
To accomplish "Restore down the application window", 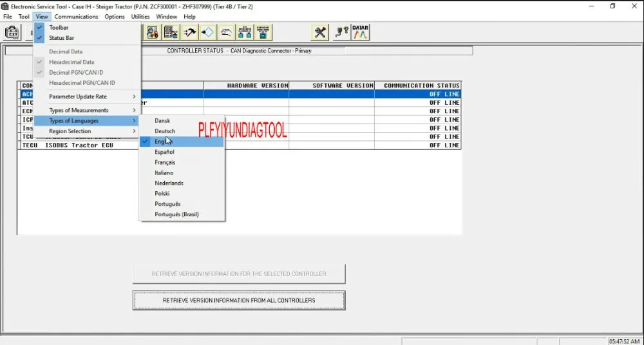I will [612, 6].
